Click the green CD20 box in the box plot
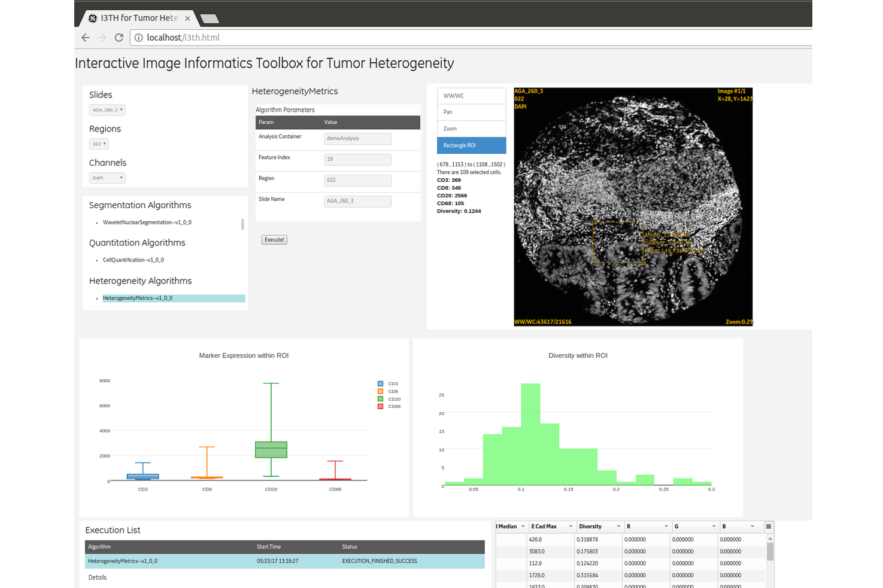 click(271, 450)
